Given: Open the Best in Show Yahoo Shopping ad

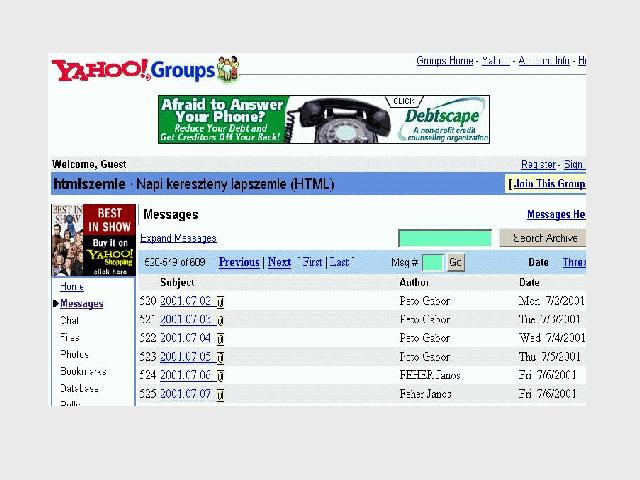Looking at the screenshot, I should pyautogui.click(x=93, y=240).
